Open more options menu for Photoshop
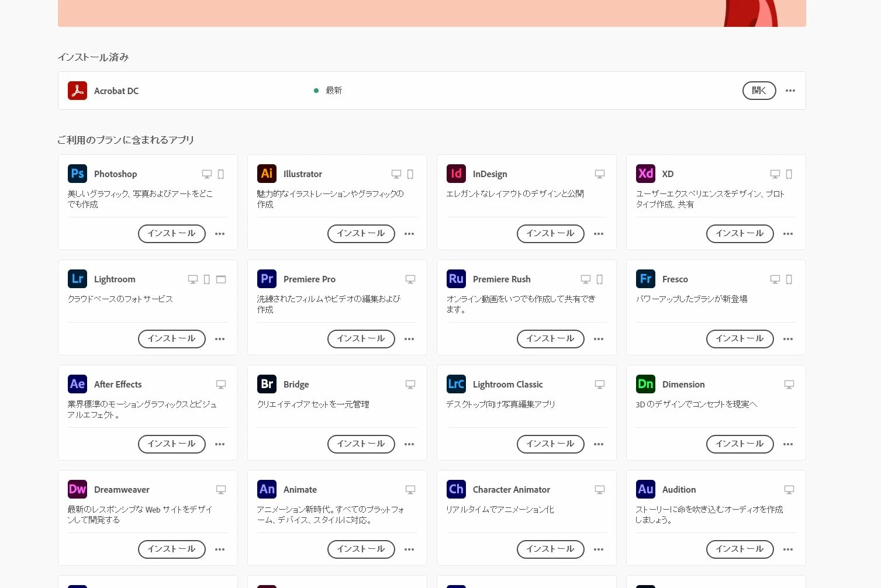 pyautogui.click(x=220, y=234)
